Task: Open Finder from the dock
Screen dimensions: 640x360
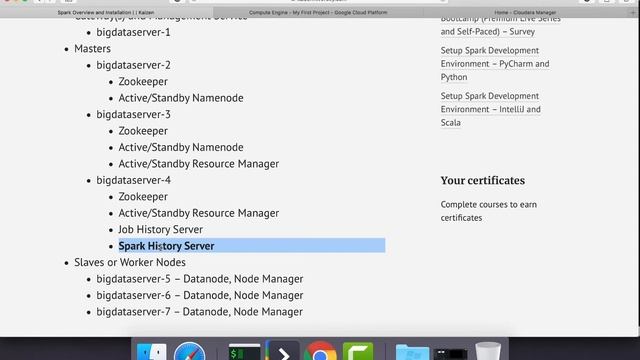Action: (x=151, y=352)
